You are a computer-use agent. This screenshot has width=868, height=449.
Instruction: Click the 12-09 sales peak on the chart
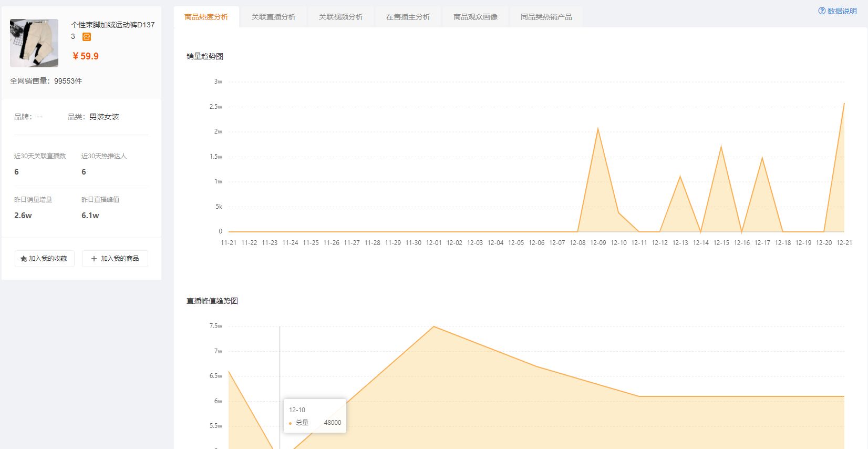598,128
